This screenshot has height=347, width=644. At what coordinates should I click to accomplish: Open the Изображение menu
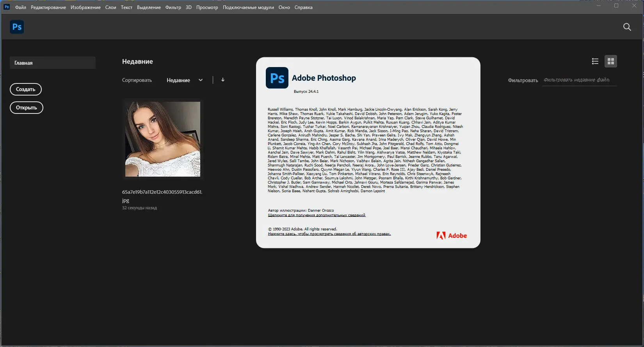pyautogui.click(x=85, y=7)
